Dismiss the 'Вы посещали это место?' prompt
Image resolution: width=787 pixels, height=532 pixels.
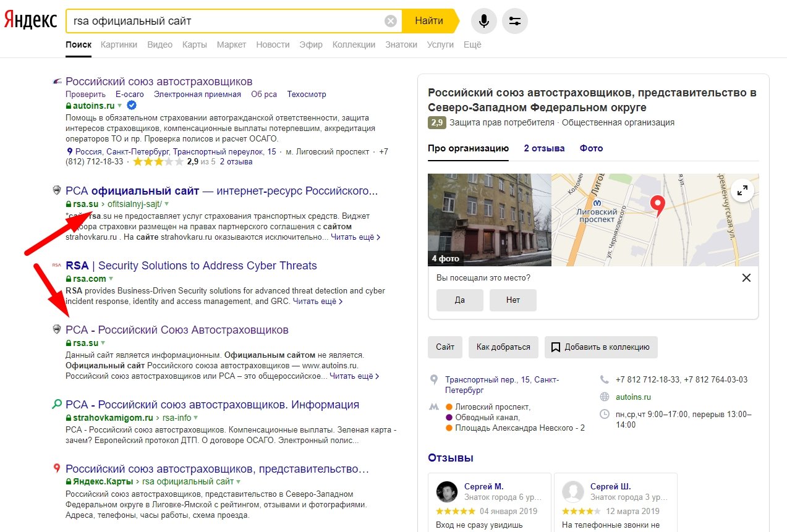[746, 278]
